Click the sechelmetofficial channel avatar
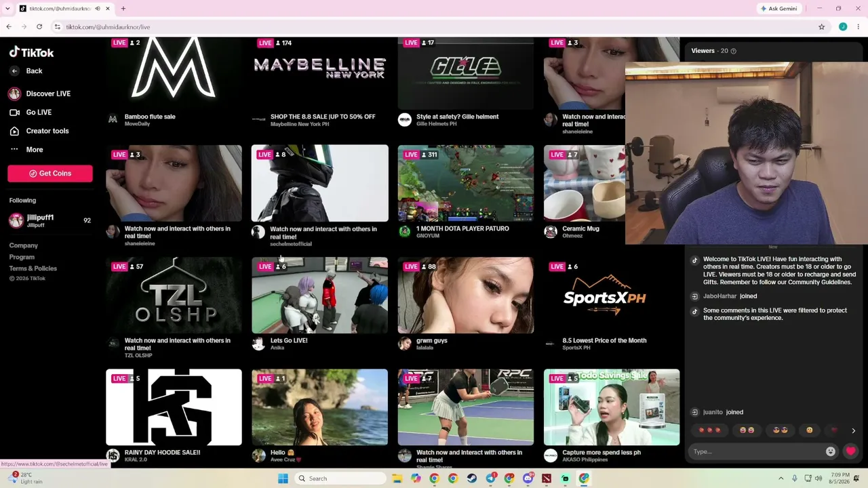Viewport: 868px width, 488px height. (x=258, y=232)
